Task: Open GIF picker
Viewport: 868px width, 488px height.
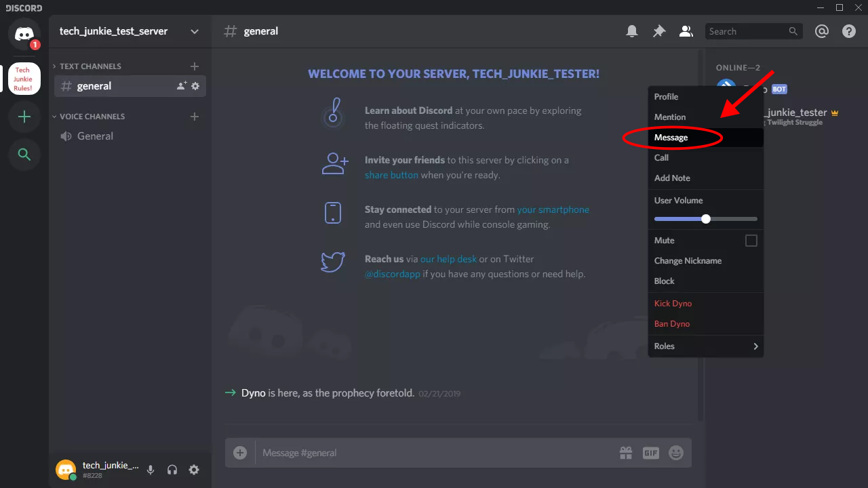Action: click(651, 453)
